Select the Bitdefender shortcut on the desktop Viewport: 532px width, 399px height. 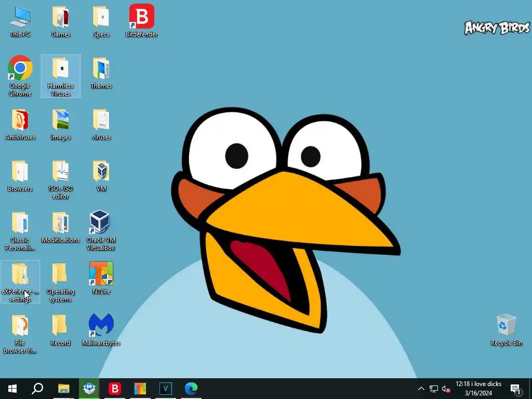click(141, 21)
